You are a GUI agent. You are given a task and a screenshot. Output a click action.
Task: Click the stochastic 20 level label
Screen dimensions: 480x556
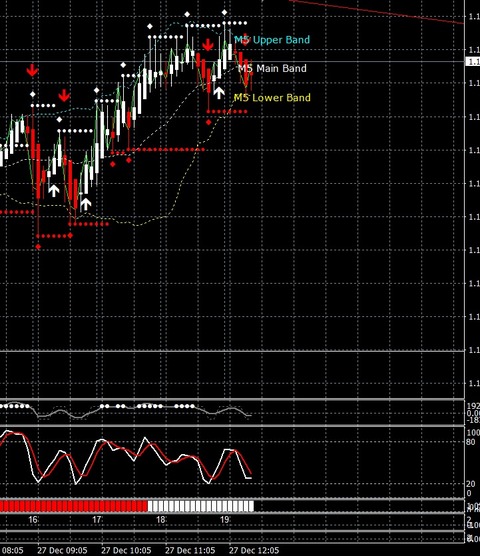pos(471,484)
